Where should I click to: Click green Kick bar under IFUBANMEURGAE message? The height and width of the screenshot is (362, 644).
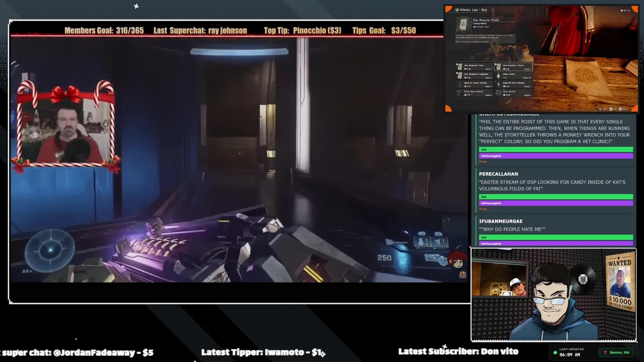coord(556,237)
